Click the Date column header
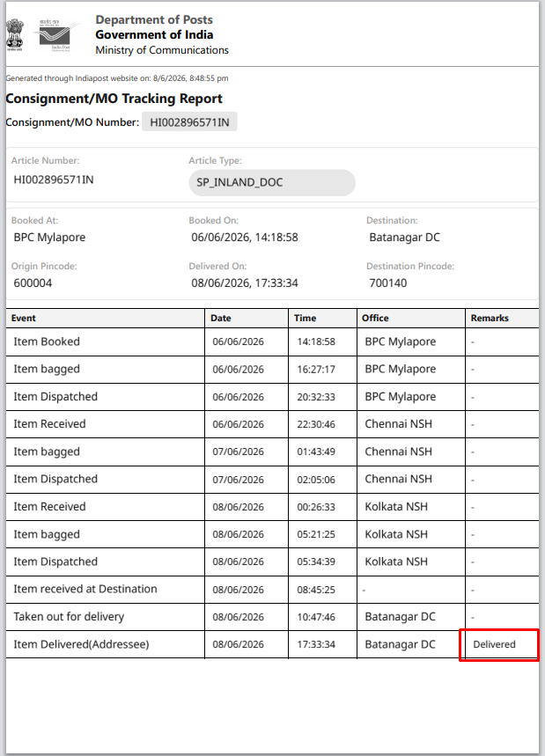545x756 pixels. 247,319
